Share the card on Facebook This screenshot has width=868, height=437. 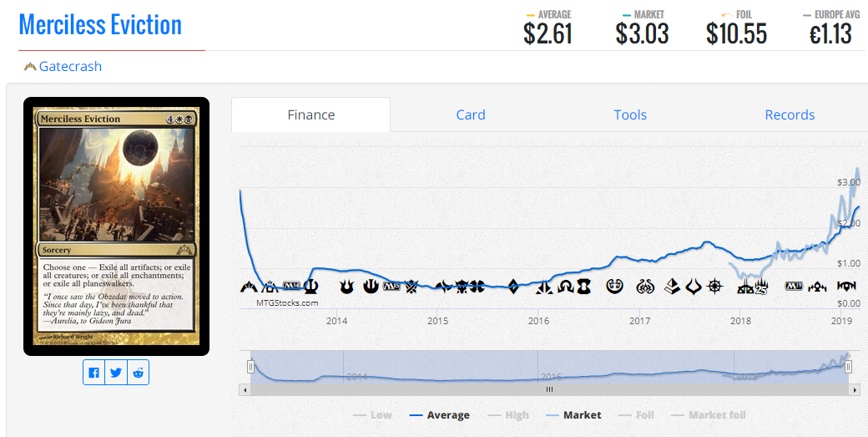(94, 372)
